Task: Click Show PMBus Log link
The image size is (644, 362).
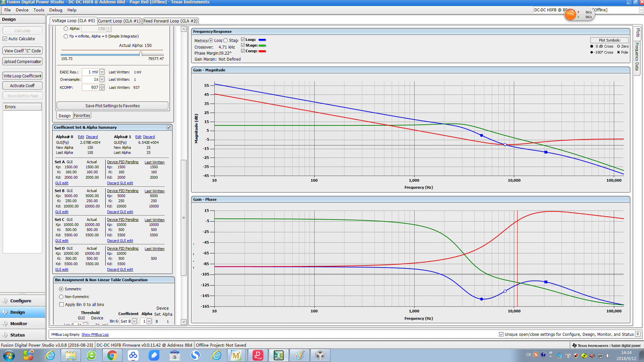Action: pyautogui.click(x=95, y=335)
